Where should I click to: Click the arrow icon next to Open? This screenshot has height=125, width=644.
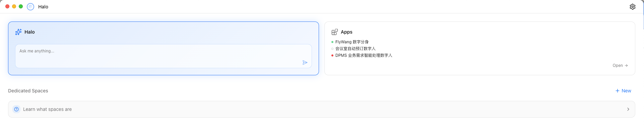point(626,66)
